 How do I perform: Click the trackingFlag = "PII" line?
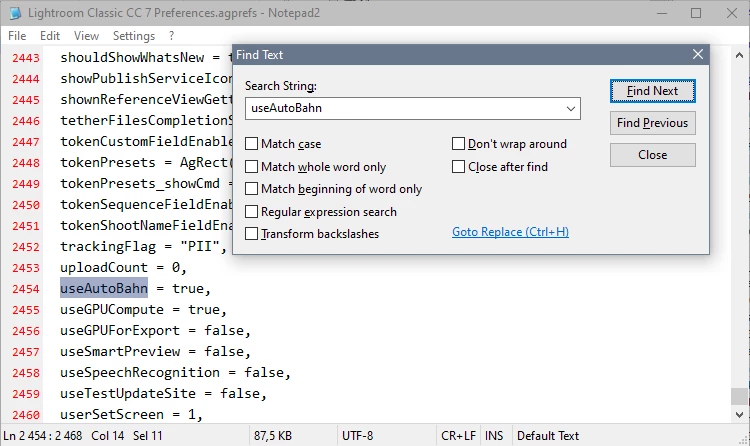click(143, 246)
